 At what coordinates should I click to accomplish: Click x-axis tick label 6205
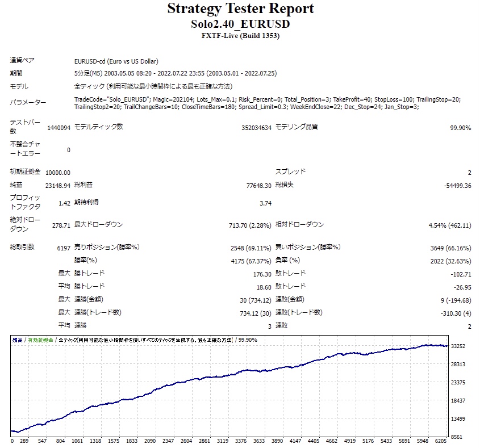(x=441, y=441)
